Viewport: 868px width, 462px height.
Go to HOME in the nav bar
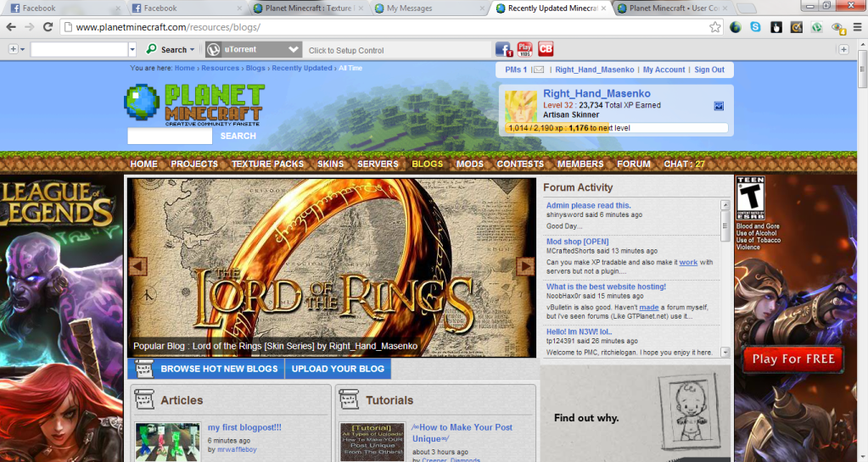pyautogui.click(x=144, y=164)
